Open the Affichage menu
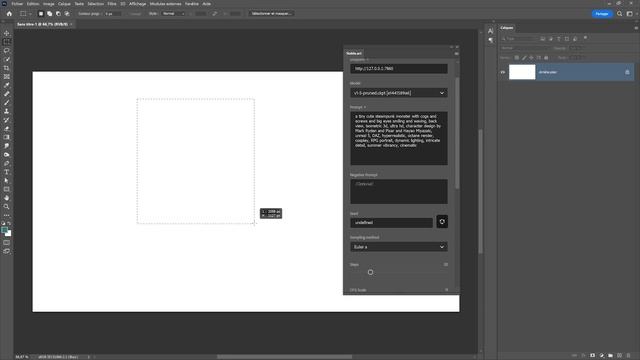 pyautogui.click(x=138, y=4)
